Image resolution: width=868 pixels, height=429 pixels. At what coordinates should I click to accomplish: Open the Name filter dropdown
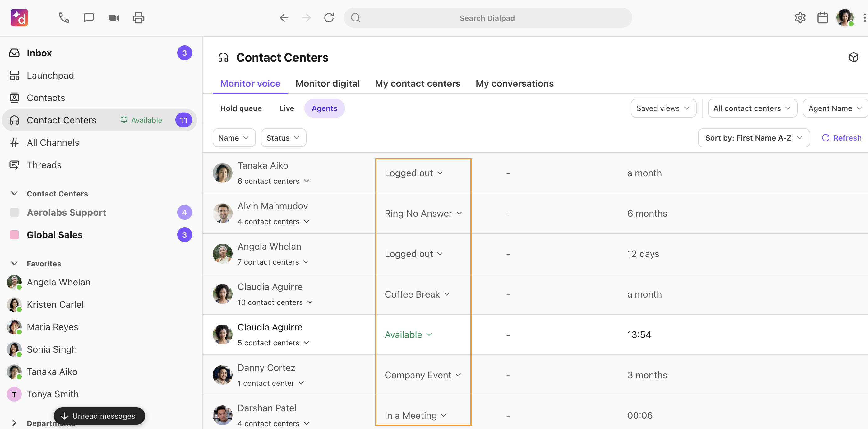pos(234,138)
